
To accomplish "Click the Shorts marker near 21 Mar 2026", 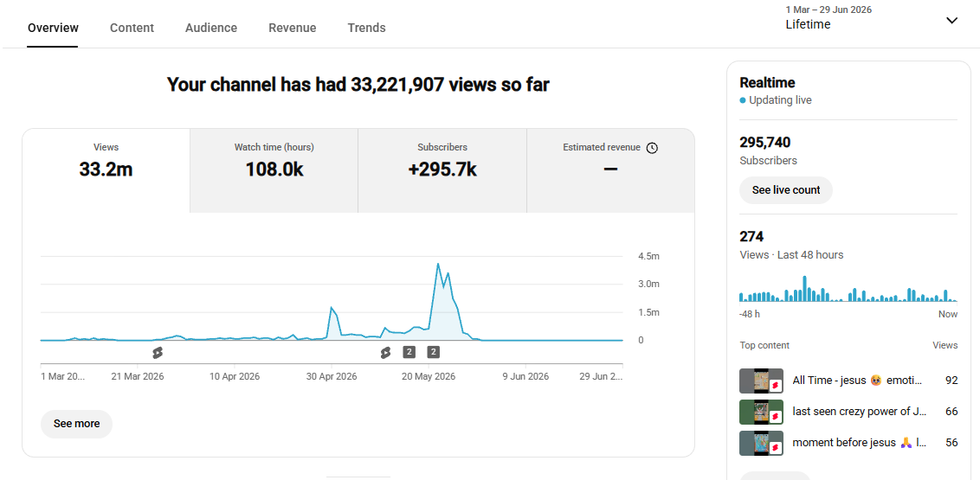I will coord(158,353).
